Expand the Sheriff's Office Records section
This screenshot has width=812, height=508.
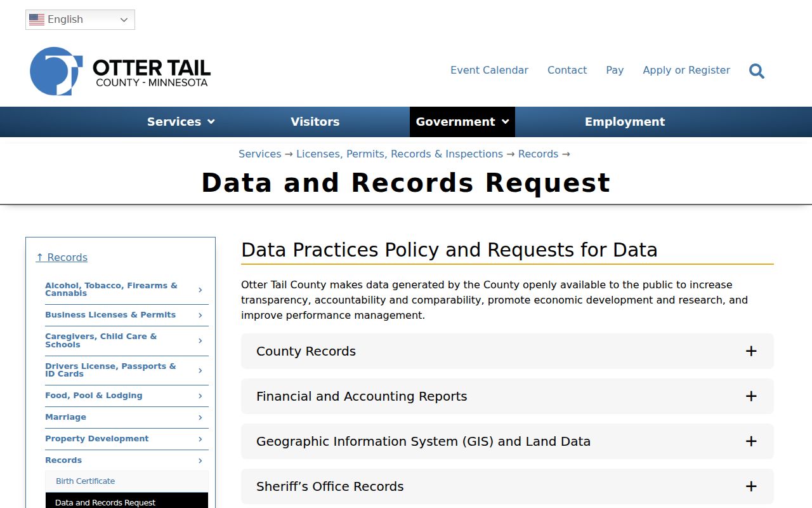[x=507, y=486]
